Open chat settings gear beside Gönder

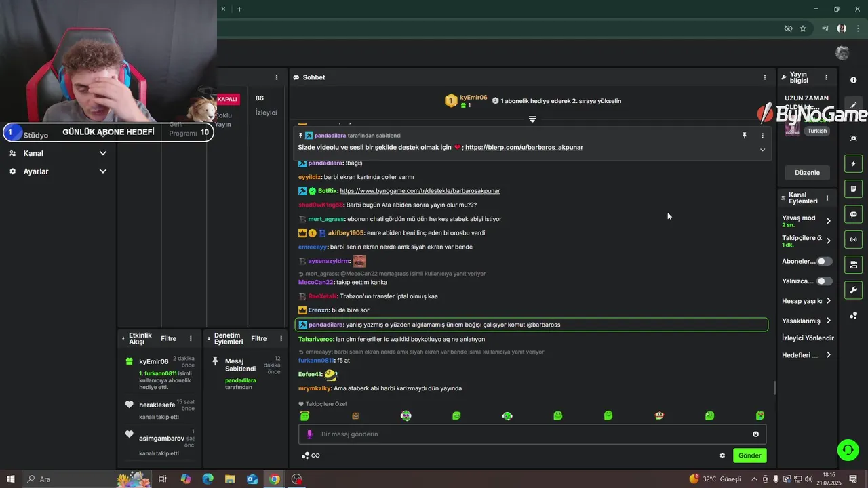[x=722, y=455]
